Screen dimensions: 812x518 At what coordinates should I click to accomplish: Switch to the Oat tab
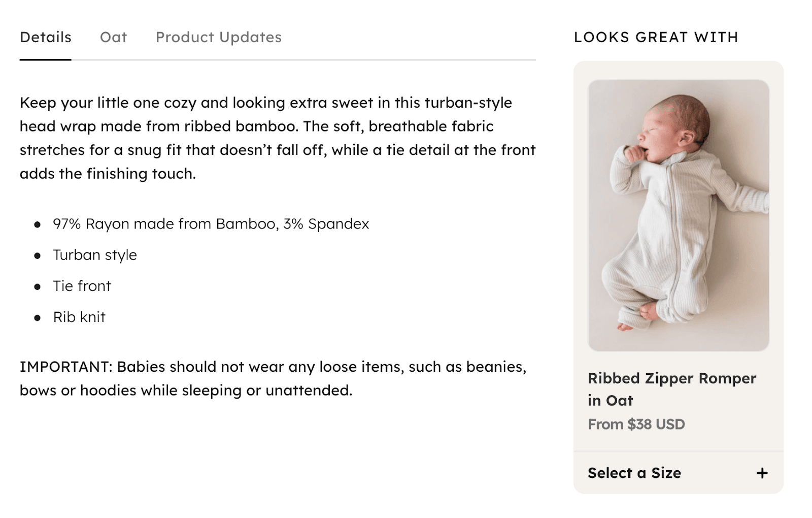113,37
